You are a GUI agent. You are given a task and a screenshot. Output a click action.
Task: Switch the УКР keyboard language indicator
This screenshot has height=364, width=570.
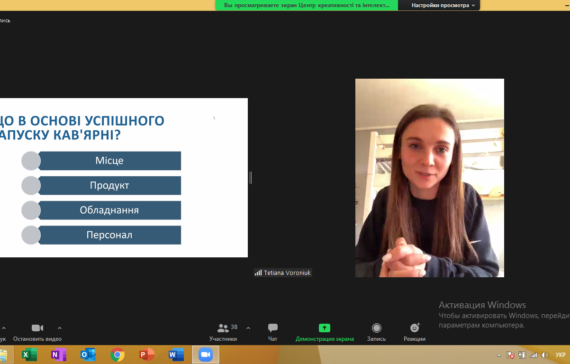[560, 355]
